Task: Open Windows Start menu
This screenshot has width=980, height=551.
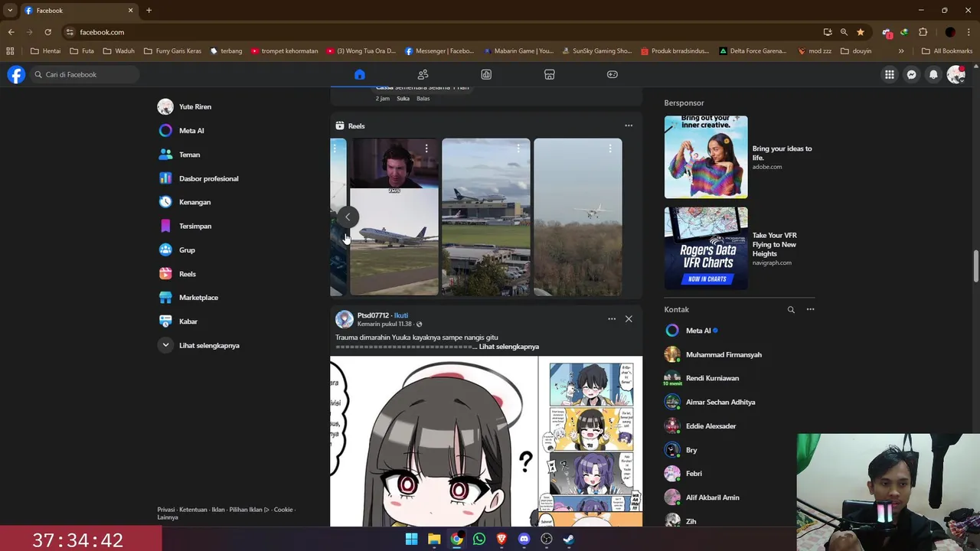Action: point(411,539)
